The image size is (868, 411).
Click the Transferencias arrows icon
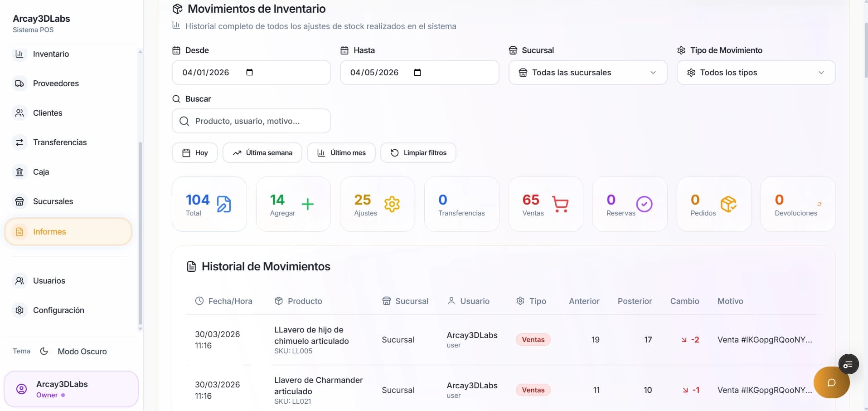(19, 142)
